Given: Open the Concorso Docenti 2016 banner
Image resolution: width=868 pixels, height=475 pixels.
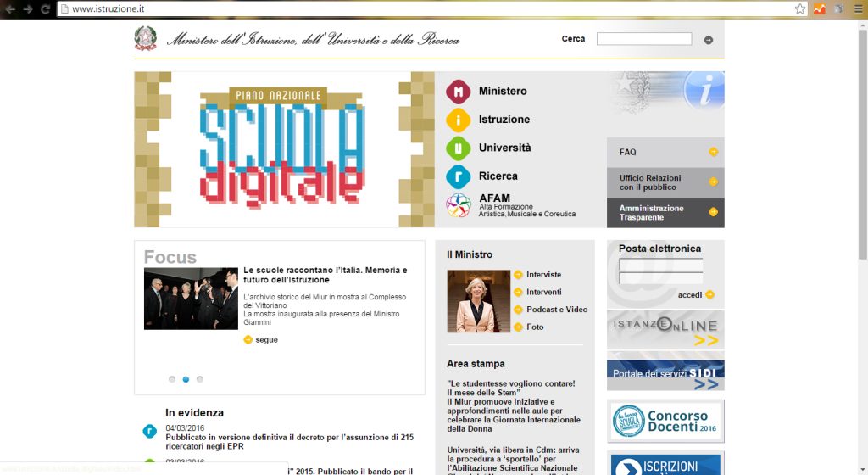Looking at the screenshot, I should point(665,422).
